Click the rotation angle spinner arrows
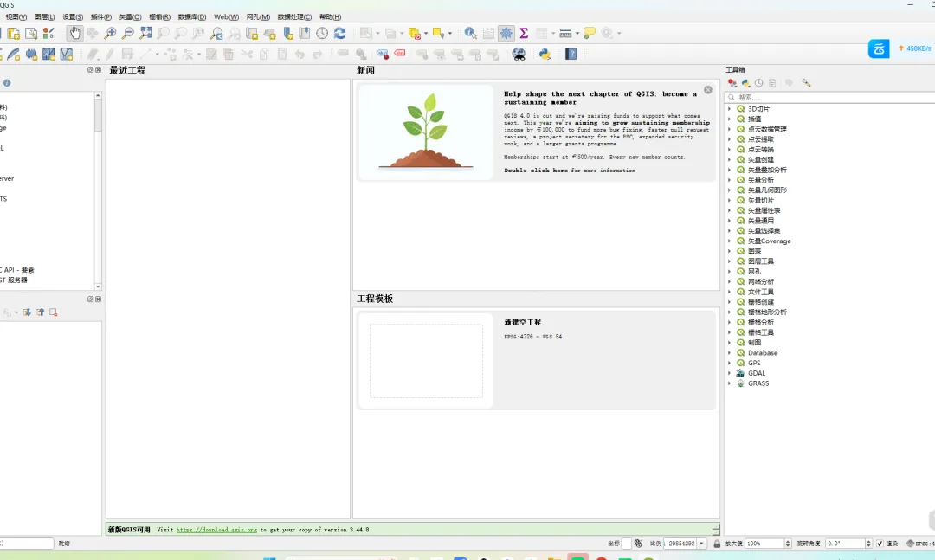The image size is (935, 560). (x=868, y=544)
